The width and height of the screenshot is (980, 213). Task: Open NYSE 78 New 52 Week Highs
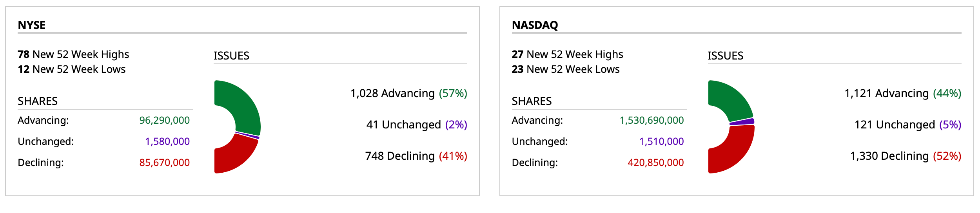click(x=73, y=54)
